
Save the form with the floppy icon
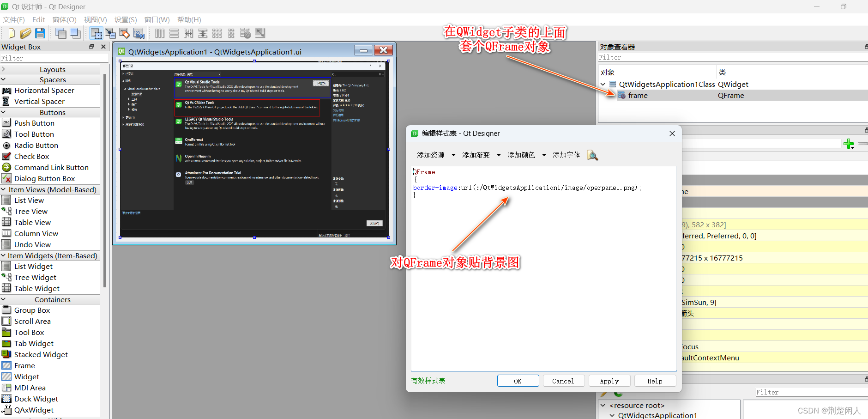pos(40,33)
